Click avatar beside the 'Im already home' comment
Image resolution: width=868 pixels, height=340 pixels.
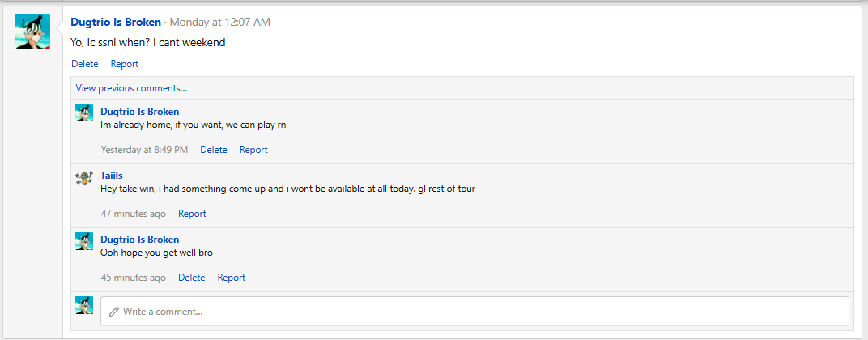(x=84, y=113)
